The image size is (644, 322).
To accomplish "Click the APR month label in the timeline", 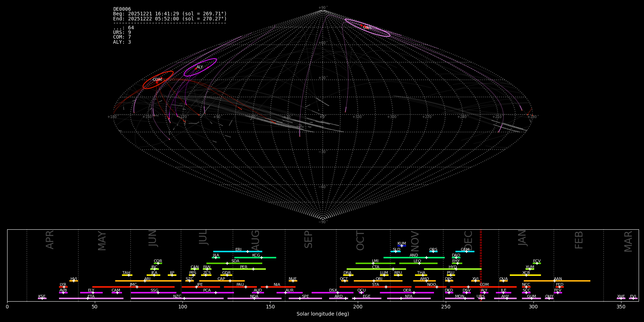I will point(50,240).
